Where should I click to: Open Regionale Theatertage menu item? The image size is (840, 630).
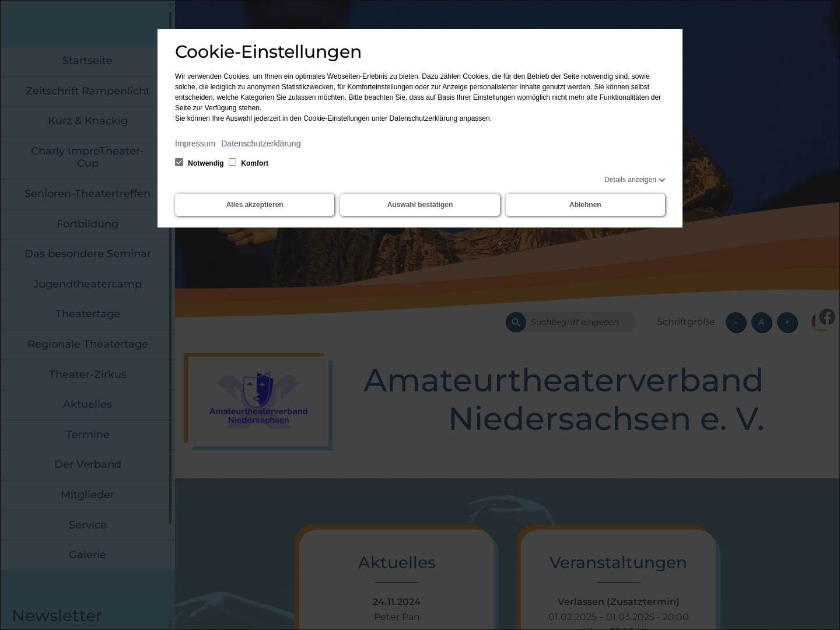(87, 344)
